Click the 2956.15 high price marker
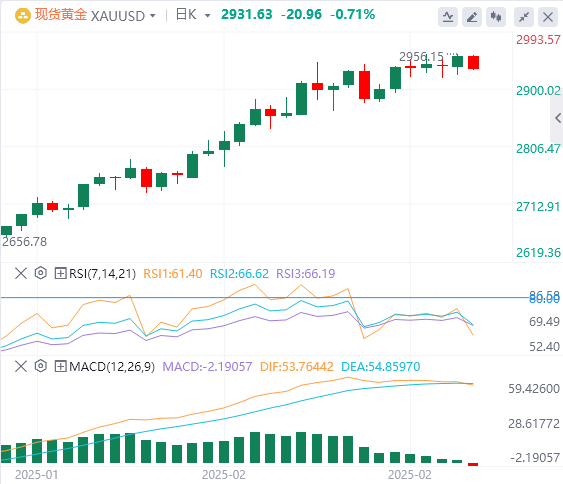The height and width of the screenshot is (484, 563). (421, 56)
